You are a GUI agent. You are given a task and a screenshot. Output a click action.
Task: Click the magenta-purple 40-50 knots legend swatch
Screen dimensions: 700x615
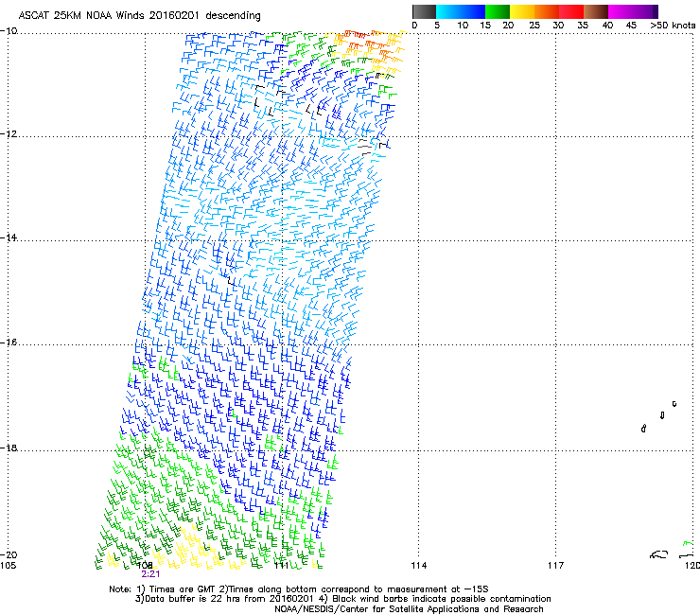[633, 11]
